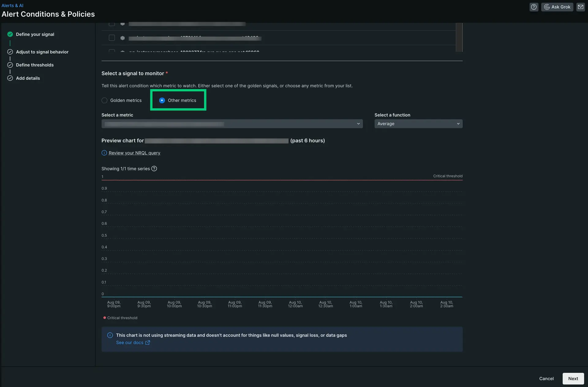
Task: Open Review your NRQL query link
Action: point(134,153)
